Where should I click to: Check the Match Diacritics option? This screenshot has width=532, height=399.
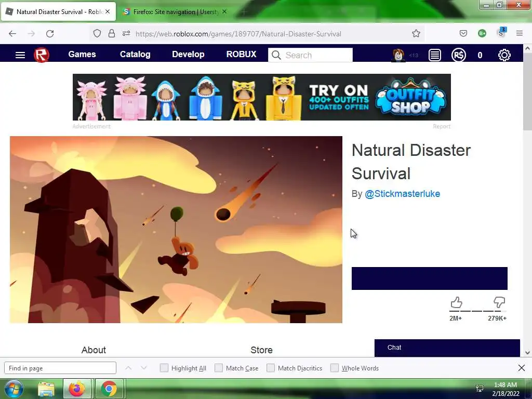tap(270, 368)
